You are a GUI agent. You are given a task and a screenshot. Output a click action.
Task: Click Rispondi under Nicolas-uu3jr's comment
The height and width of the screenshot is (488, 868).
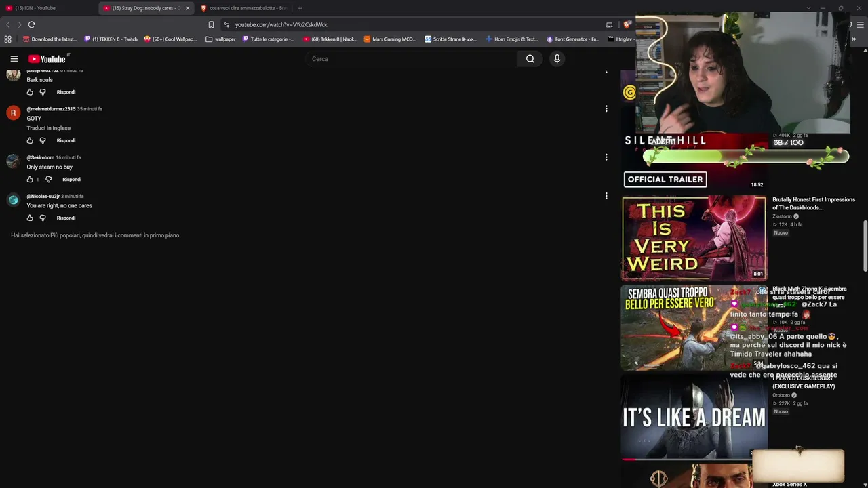66,218
